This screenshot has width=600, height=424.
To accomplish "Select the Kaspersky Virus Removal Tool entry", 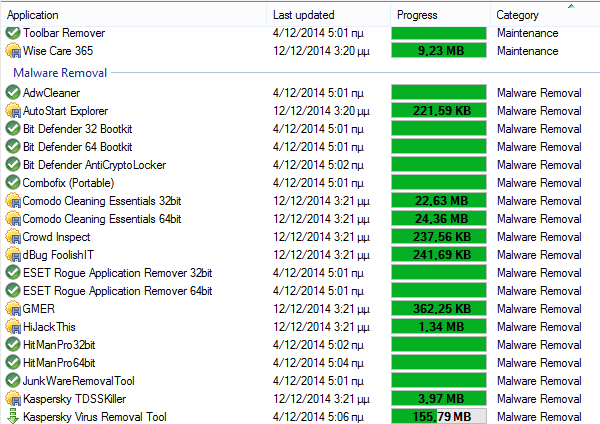I will pos(95,416).
